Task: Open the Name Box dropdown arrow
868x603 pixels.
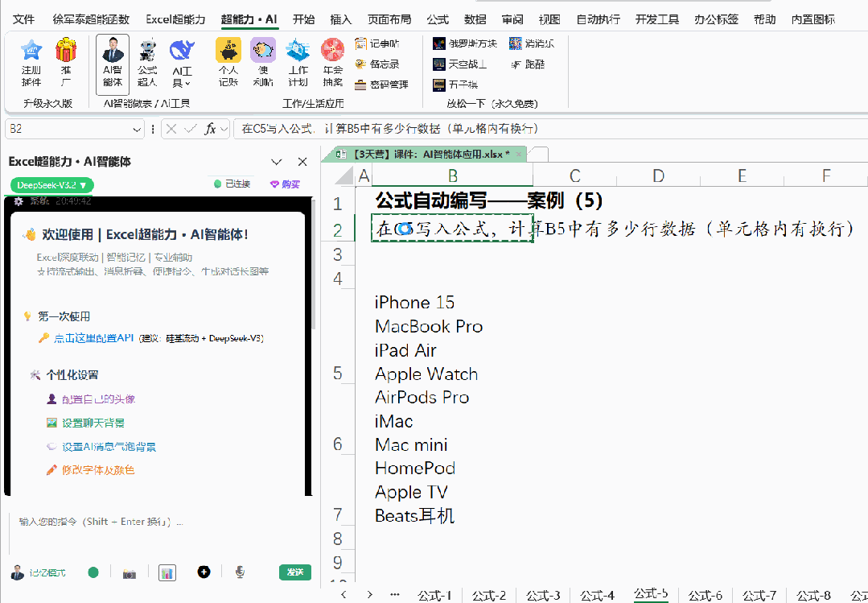Action: tap(137, 129)
